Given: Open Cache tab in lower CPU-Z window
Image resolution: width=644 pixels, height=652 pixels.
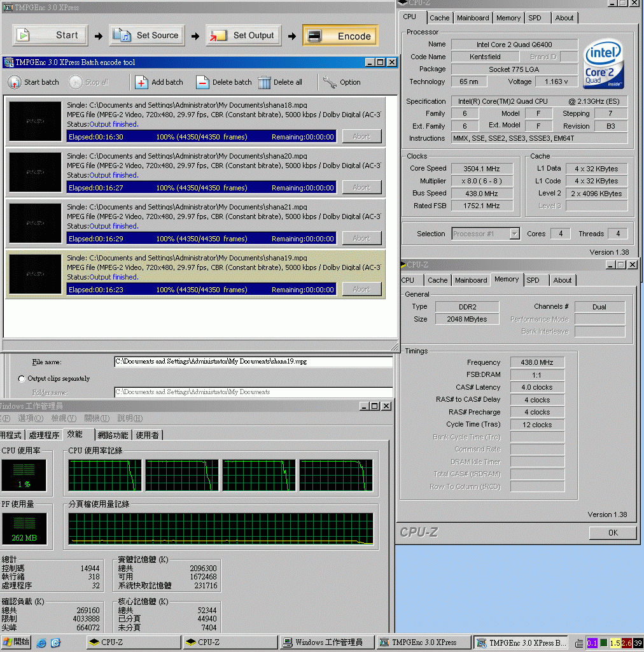Looking at the screenshot, I should (438, 280).
